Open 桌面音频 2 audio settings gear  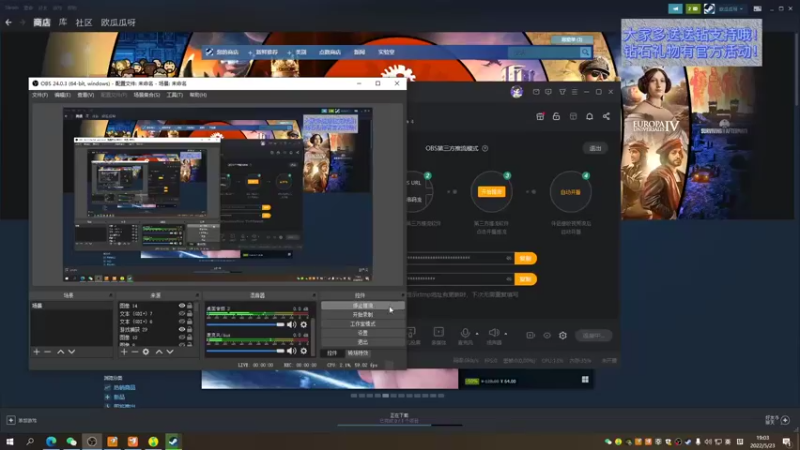[304, 324]
